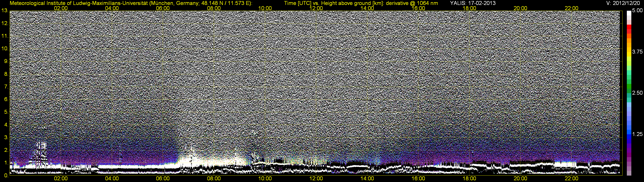Click the 16:00 label on the bottom time axis
The width and height of the screenshot is (644, 182).
[418, 179]
